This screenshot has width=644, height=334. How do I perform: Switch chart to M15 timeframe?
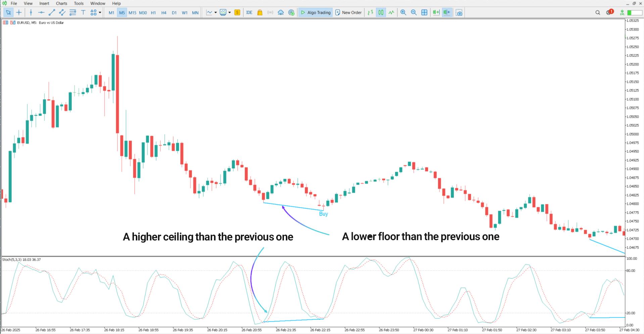(x=132, y=13)
